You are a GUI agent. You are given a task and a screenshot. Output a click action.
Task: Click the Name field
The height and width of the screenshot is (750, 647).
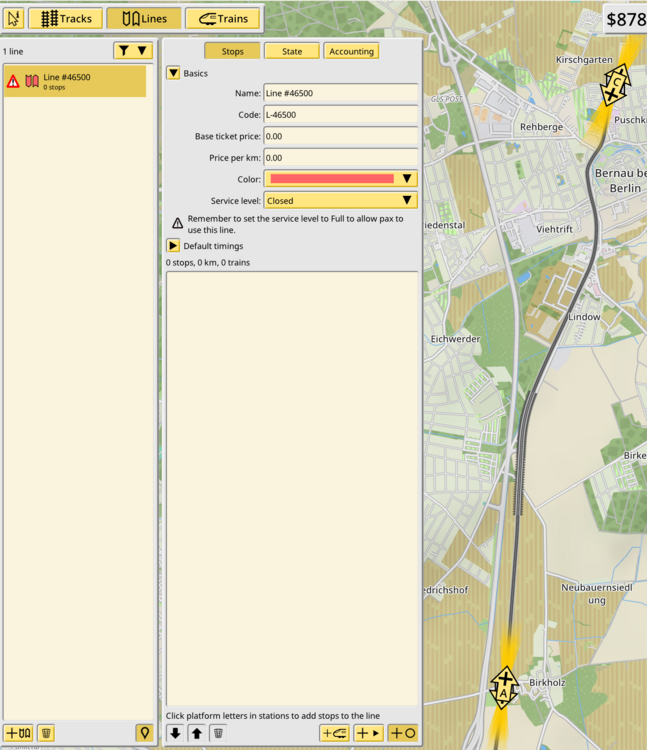(x=340, y=93)
